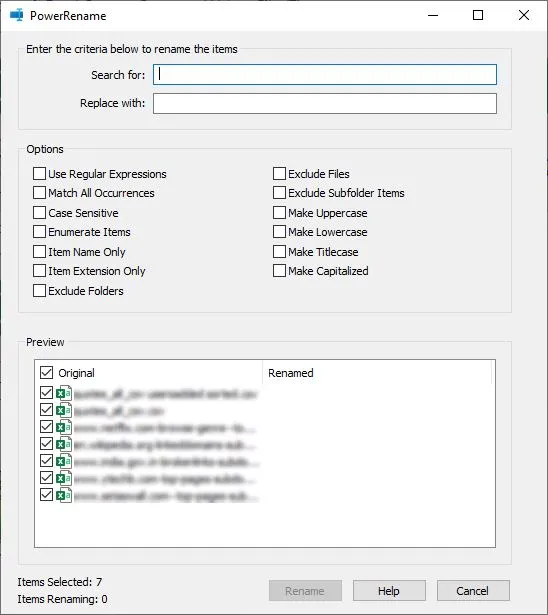Click the Renamed column header
The width and height of the screenshot is (548, 615).
291,373
